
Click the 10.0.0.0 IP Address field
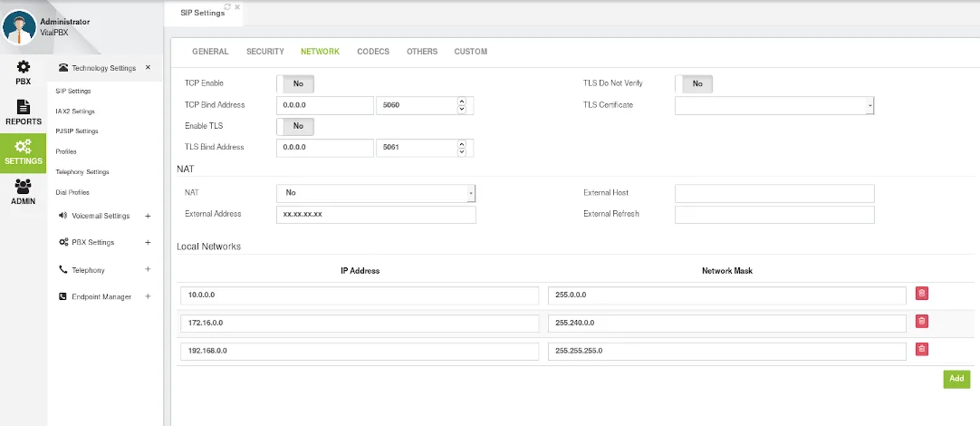coord(360,295)
